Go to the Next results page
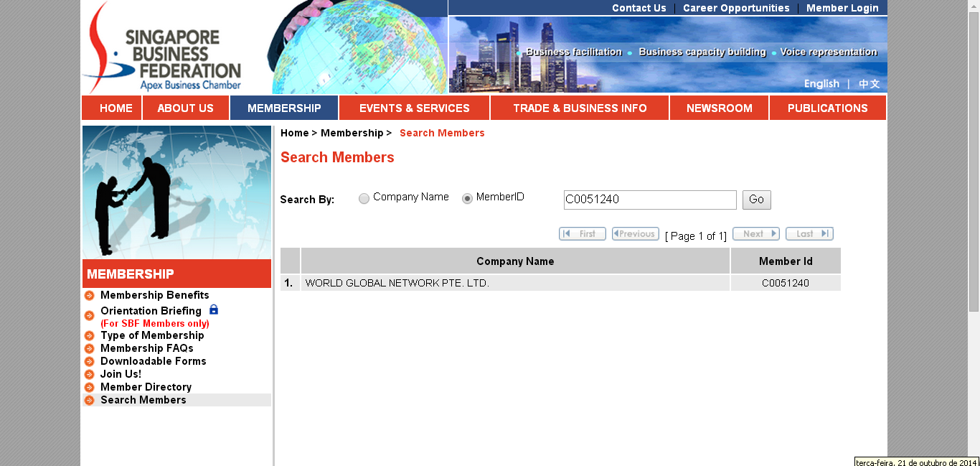This screenshot has width=980, height=466. (x=756, y=233)
